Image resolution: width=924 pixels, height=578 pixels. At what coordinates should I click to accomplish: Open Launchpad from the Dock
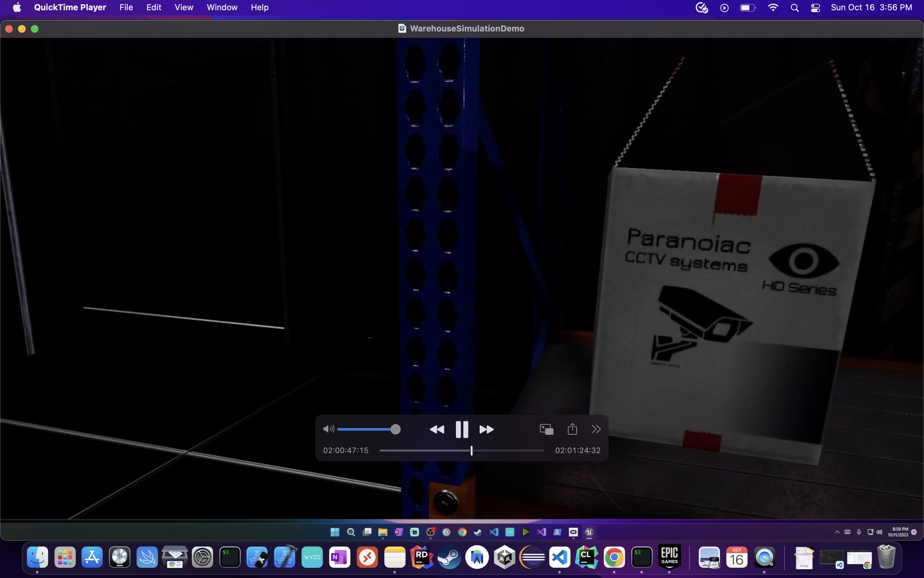click(x=65, y=557)
